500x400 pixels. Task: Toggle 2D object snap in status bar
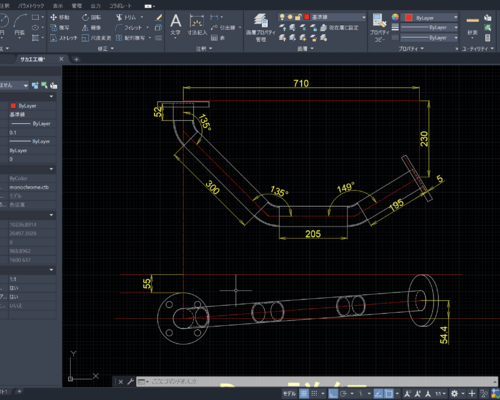coord(389,394)
